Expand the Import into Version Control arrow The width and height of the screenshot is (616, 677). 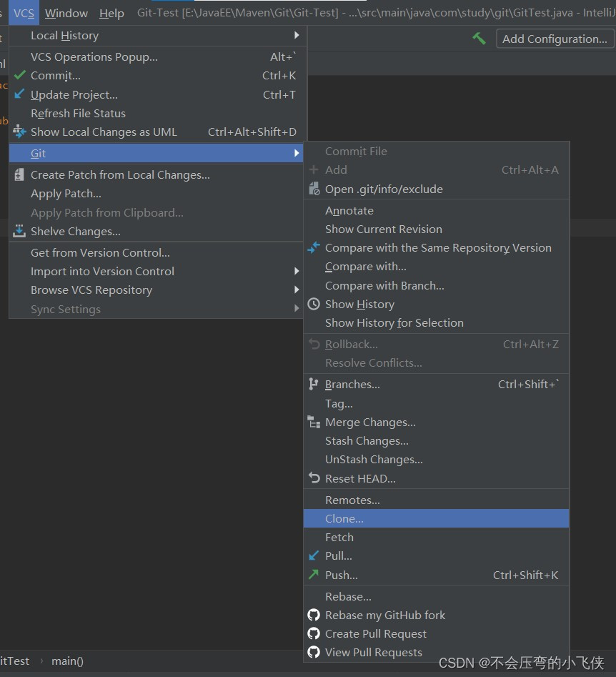297,271
